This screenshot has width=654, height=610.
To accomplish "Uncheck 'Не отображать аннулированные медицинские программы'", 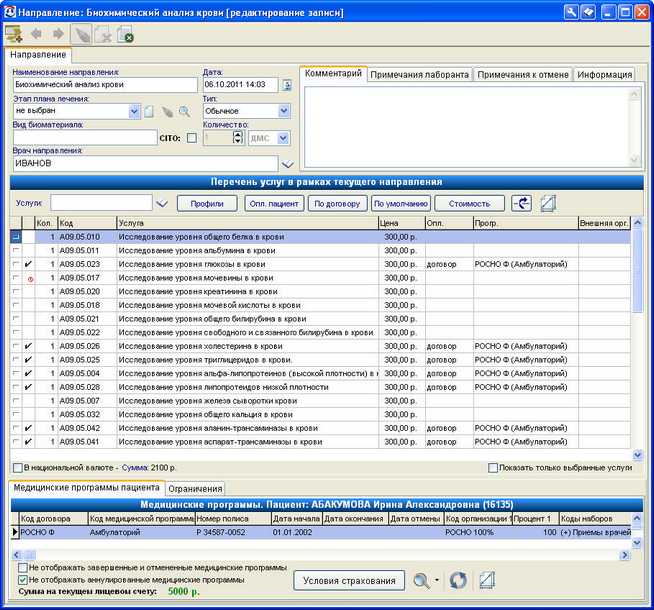I will tap(23, 580).
